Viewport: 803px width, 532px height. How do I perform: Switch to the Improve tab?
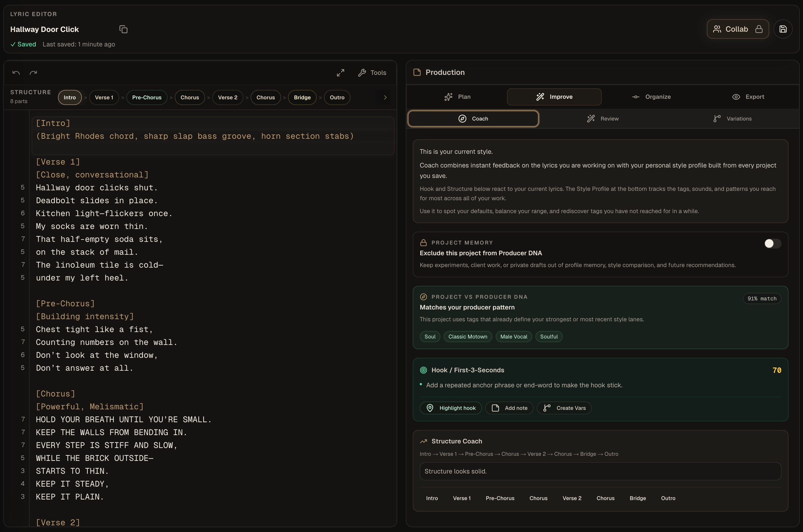tap(554, 97)
